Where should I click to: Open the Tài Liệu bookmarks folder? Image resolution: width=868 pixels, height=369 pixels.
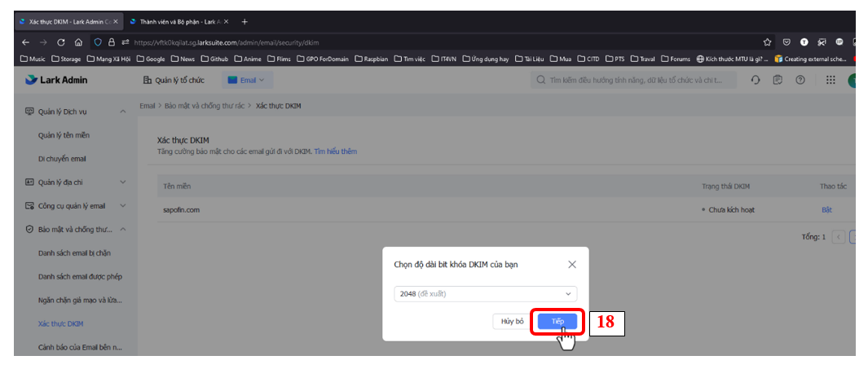pos(530,59)
